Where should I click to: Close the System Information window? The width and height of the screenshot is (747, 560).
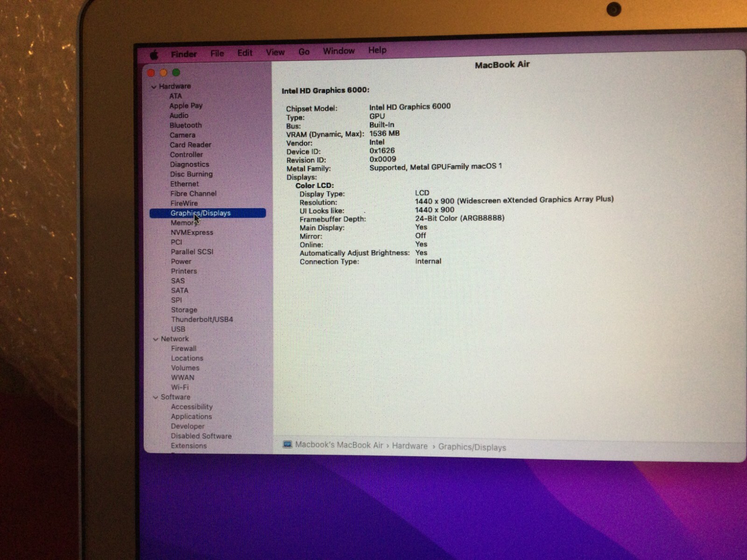151,73
